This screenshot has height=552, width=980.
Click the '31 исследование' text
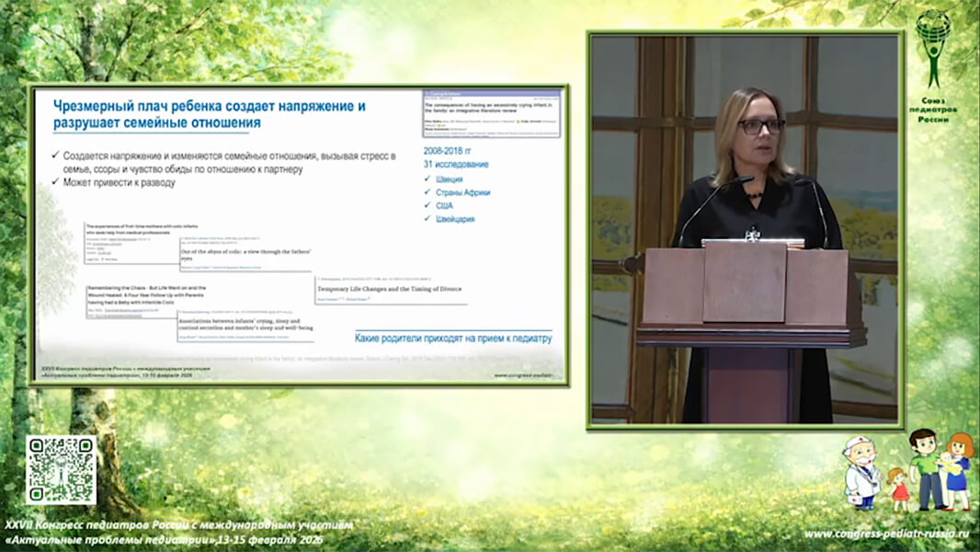(456, 165)
